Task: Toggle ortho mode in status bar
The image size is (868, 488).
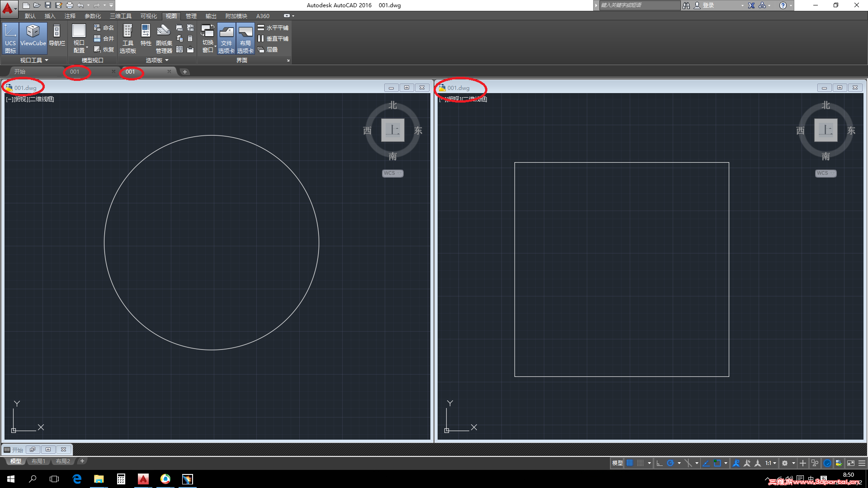Action: (x=660, y=463)
